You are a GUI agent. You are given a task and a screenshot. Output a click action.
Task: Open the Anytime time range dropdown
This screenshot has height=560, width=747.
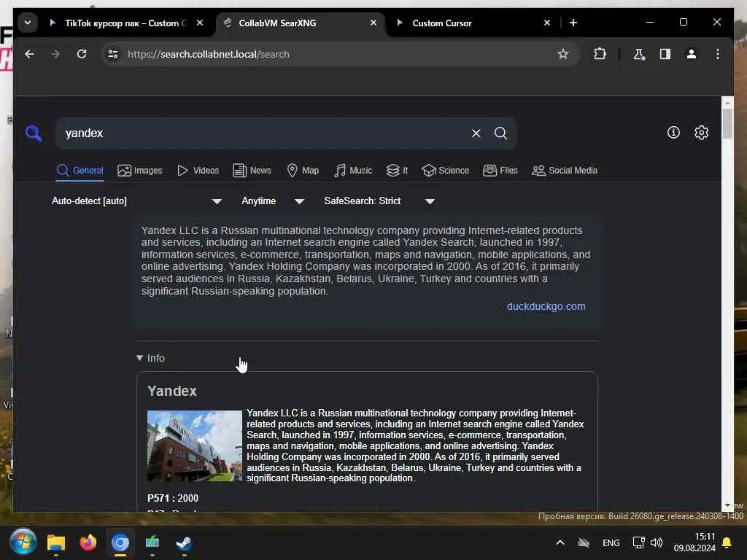pos(273,201)
